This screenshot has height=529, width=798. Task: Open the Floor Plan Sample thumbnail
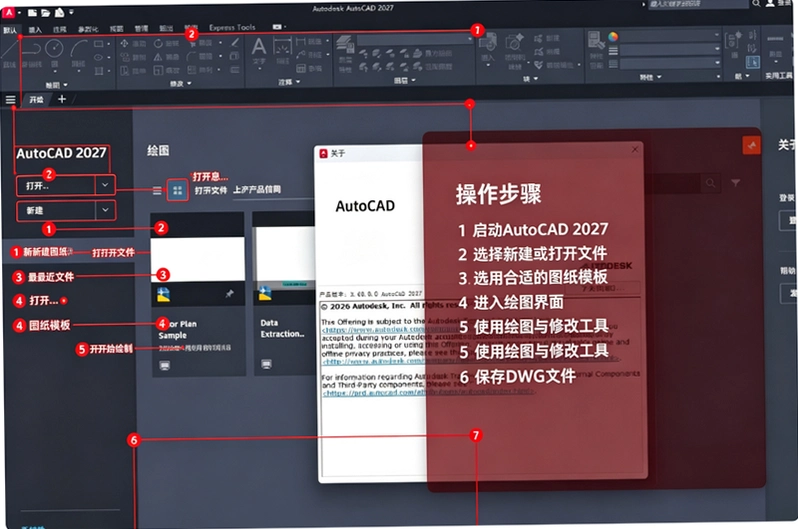[x=197, y=259]
